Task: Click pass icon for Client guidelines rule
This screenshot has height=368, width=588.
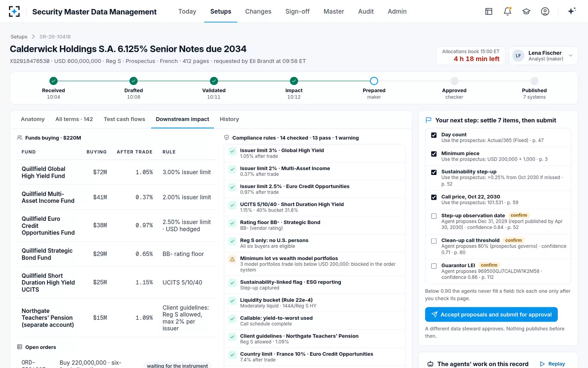Action: tap(232, 337)
